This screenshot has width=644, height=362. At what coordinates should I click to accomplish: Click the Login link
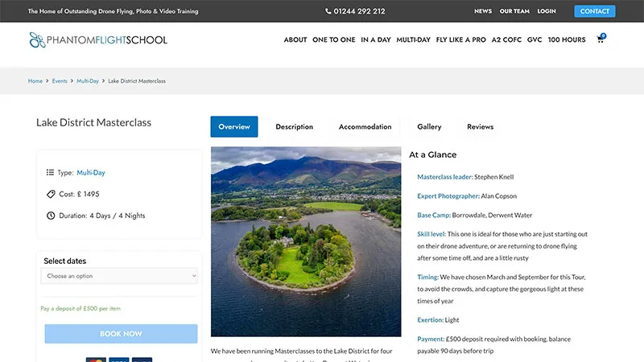547,11
